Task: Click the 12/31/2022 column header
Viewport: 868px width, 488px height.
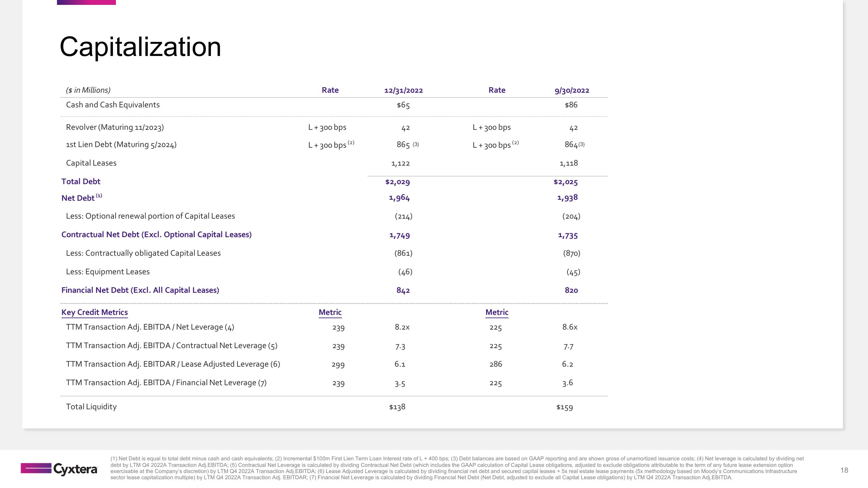Action: (x=403, y=90)
